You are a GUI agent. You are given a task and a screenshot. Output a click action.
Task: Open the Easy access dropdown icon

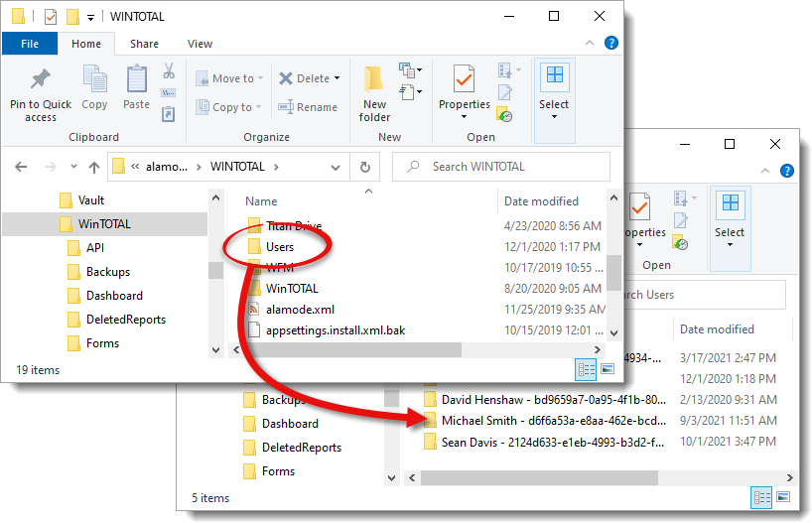[411, 92]
